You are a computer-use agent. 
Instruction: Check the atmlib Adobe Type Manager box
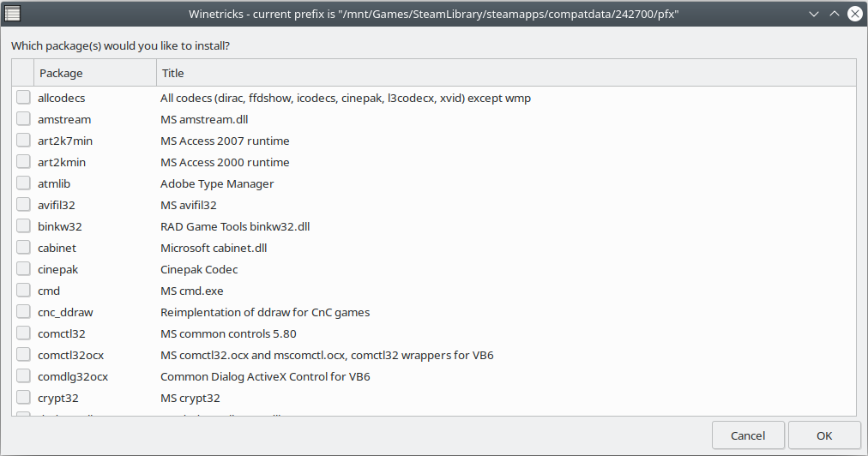tap(23, 183)
